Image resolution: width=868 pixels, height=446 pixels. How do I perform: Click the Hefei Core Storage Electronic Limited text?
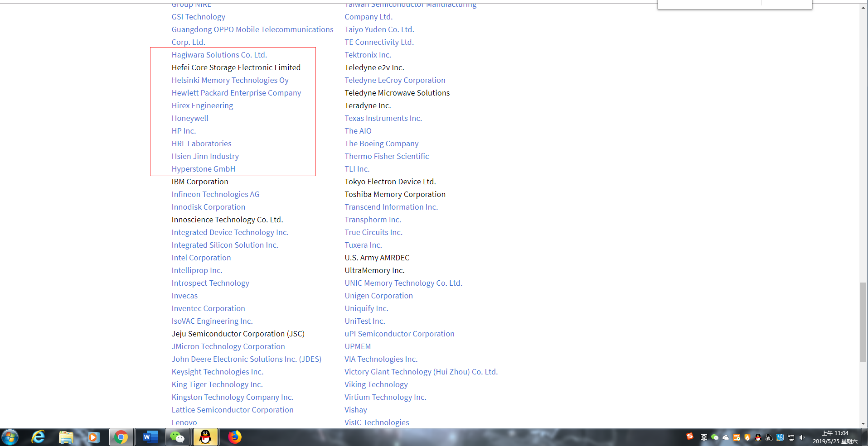(236, 67)
